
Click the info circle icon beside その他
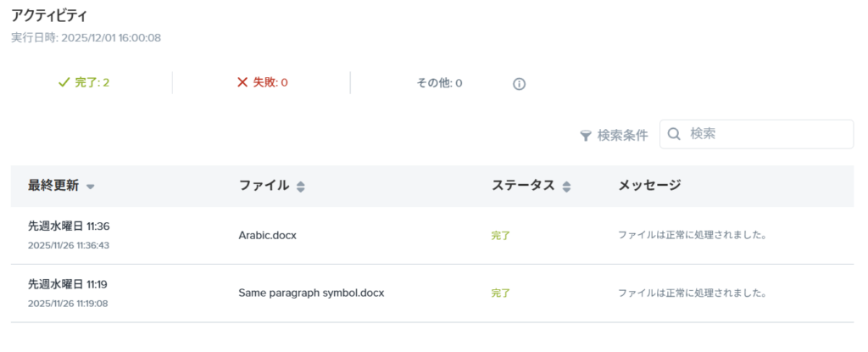tap(520, 83)
